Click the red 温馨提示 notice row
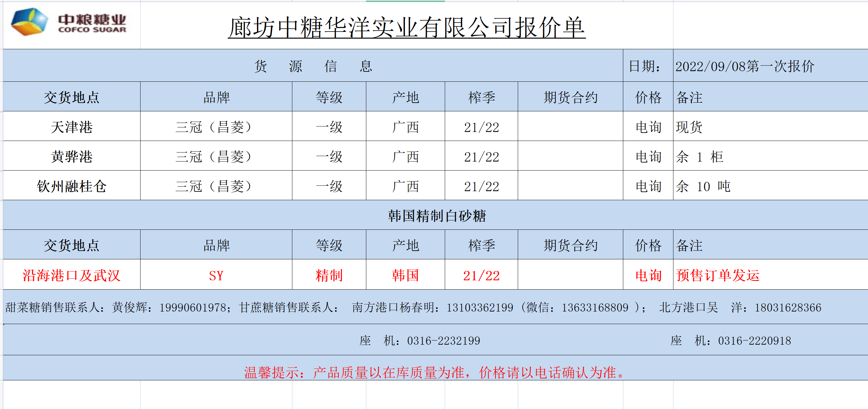The height and width of the screenshot is (409, 868). point(435,372)
